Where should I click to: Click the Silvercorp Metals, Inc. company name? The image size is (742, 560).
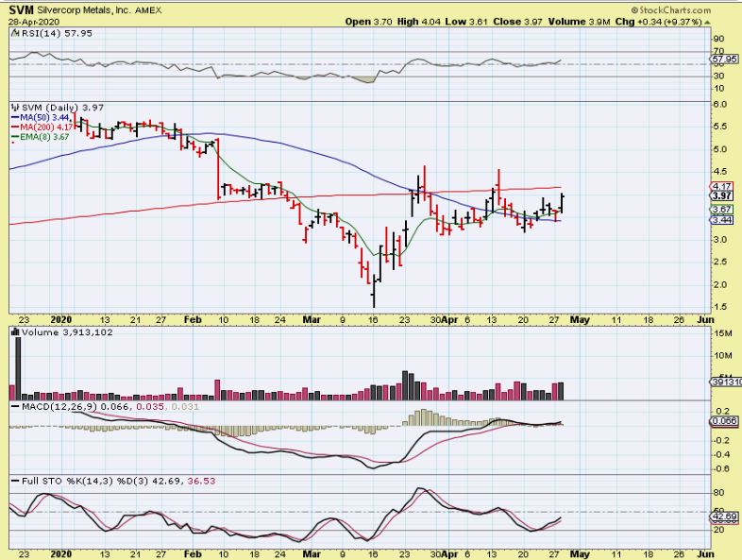click(84, 10)
